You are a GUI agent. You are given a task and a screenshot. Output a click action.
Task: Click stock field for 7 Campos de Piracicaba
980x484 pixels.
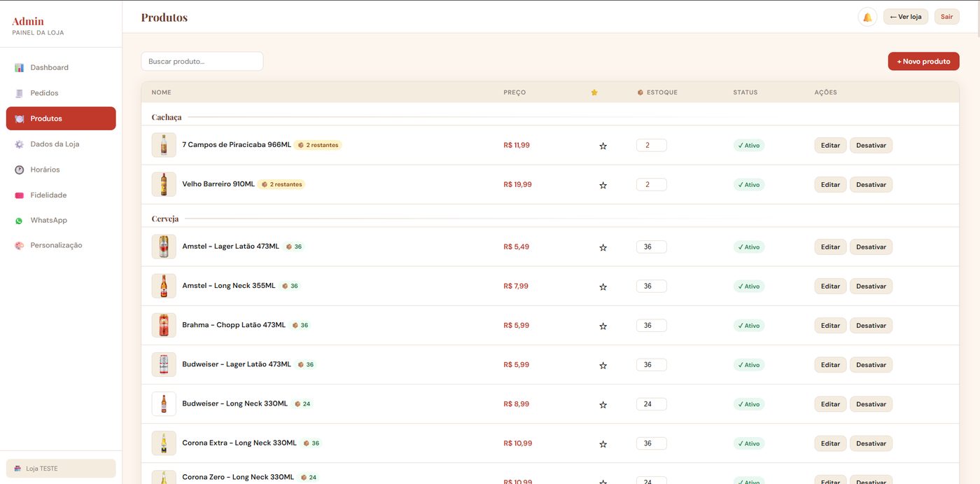pyautogui.click(x=651, y=146)
